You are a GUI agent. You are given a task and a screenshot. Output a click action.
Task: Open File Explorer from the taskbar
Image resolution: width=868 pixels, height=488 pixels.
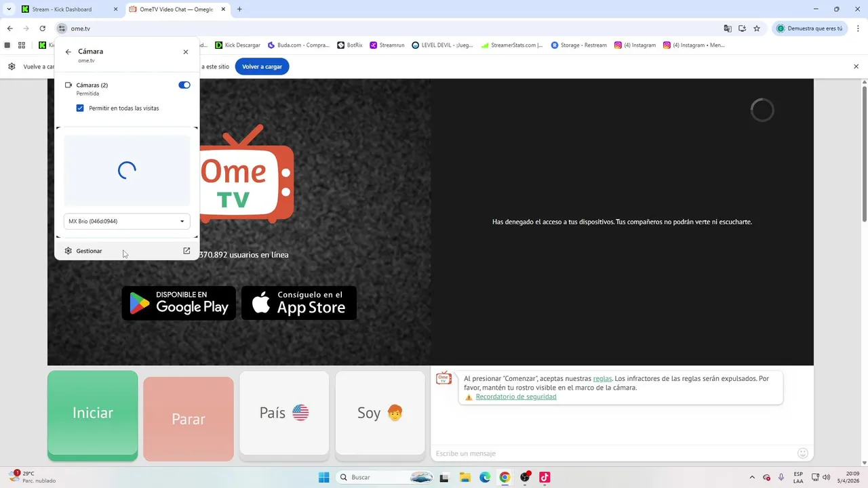465,477
